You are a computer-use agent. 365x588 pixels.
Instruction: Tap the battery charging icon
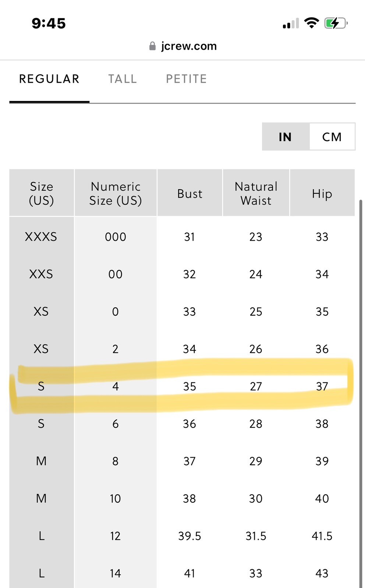[336, 23]
